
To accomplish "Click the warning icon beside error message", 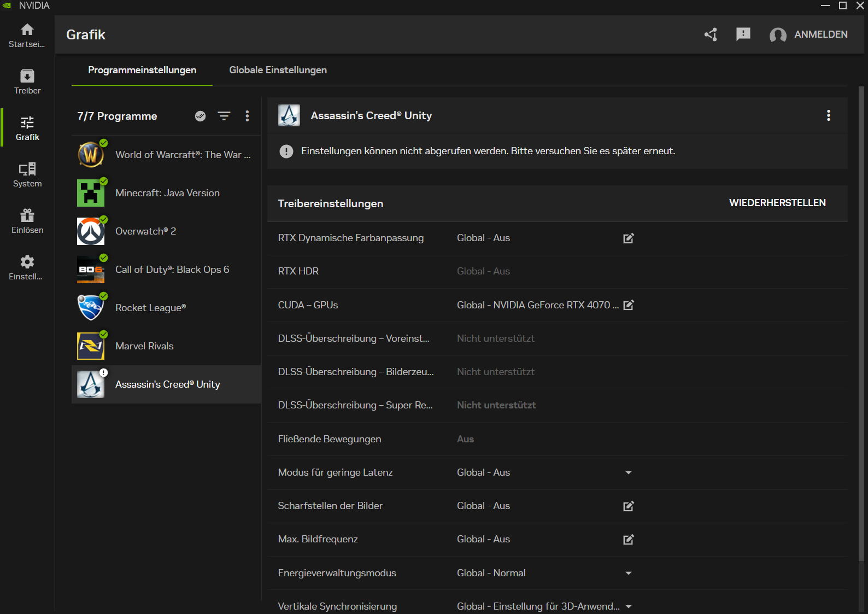I will 286,151.
